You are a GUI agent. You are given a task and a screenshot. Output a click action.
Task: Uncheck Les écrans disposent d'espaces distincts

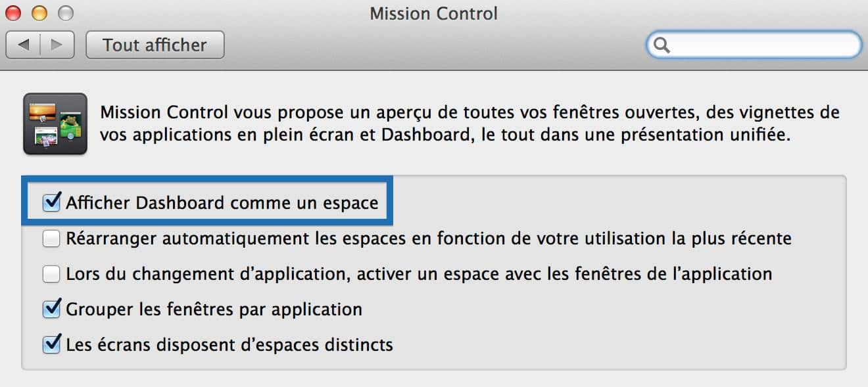[52, 344]
